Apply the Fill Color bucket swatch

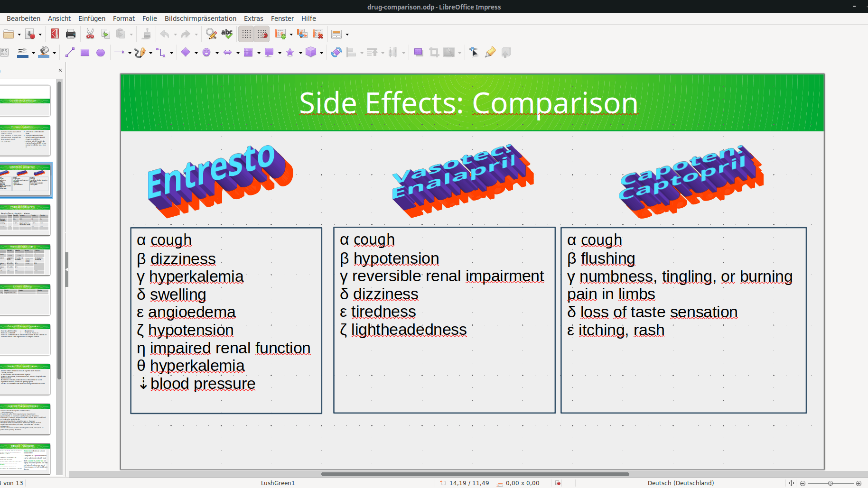click(44, 52)
